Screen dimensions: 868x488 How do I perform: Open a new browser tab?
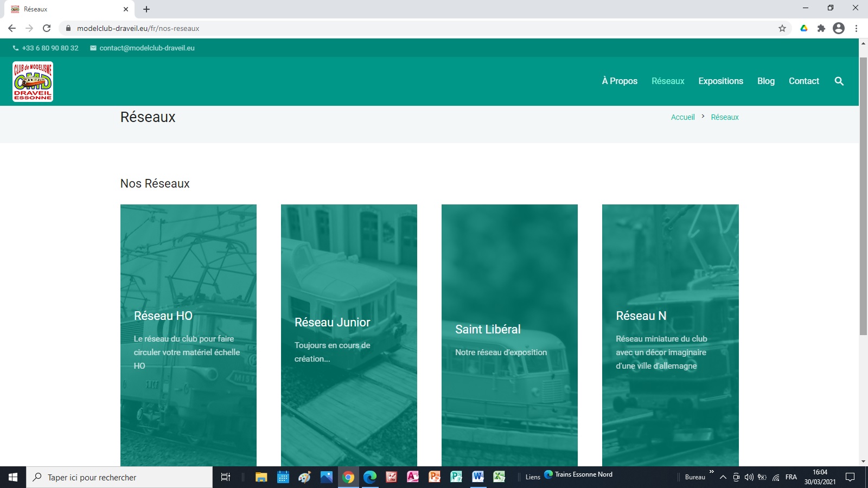coord(146,9)
